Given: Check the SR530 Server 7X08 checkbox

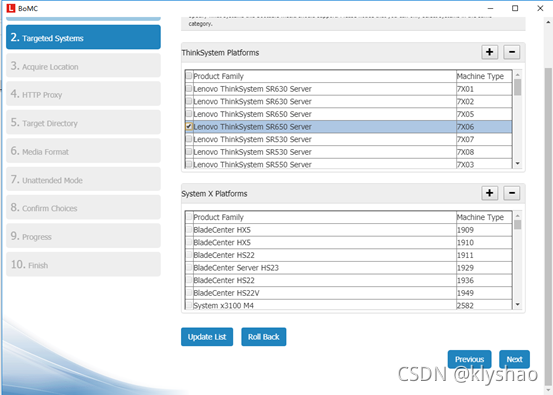Looking at the screenshot, I should coord(189,152).
